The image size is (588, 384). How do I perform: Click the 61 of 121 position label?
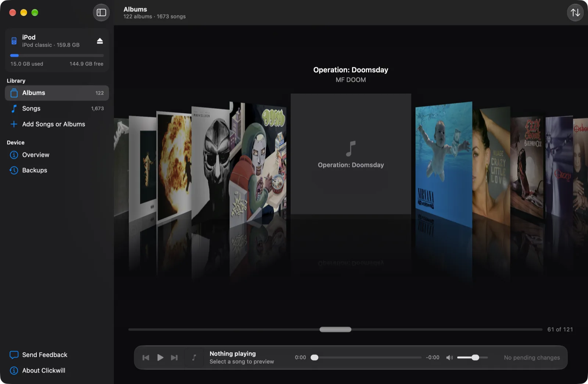point(560,330)
